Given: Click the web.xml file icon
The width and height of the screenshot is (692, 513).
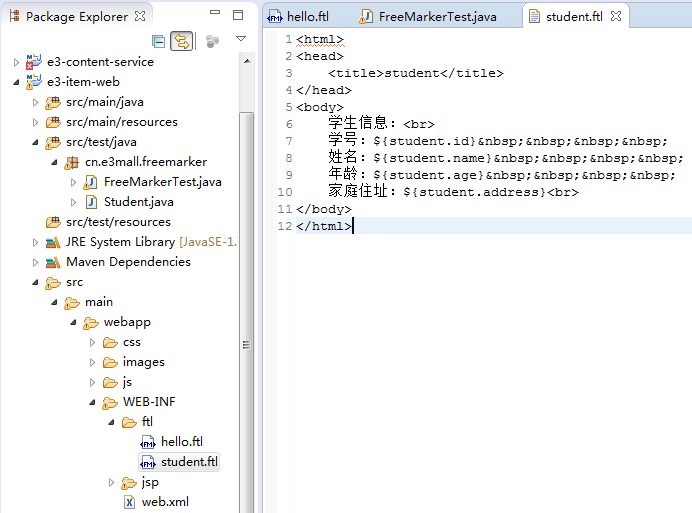Looking at the screenshot, I should pos(129,502).
